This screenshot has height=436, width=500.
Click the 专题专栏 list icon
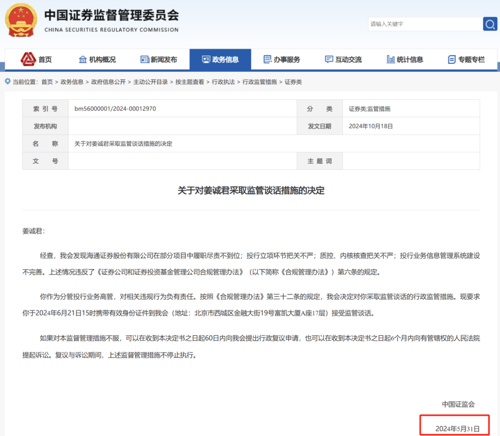[x=452, y=60]
